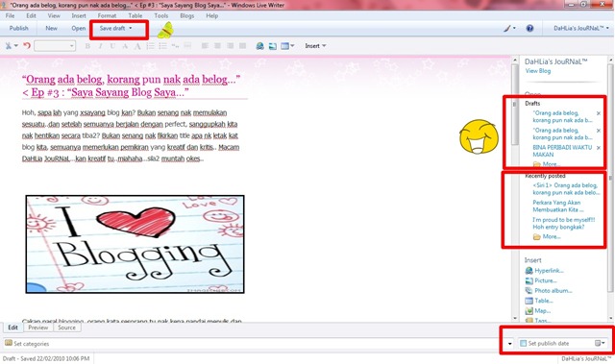Screen dimensions: 615x364
Task: Open the Blogs menu
Action: 186,15
